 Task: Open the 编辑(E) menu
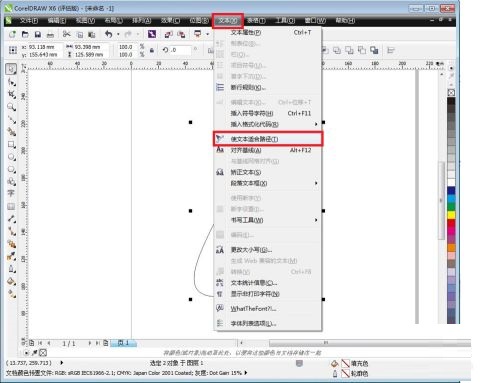coord(57,21)
